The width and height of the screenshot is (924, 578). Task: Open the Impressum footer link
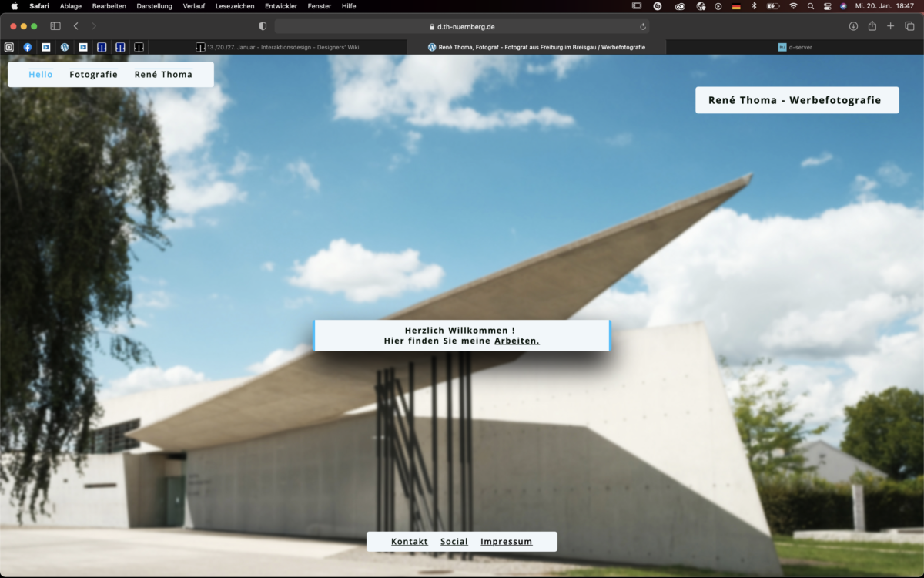tap(506, 542)
